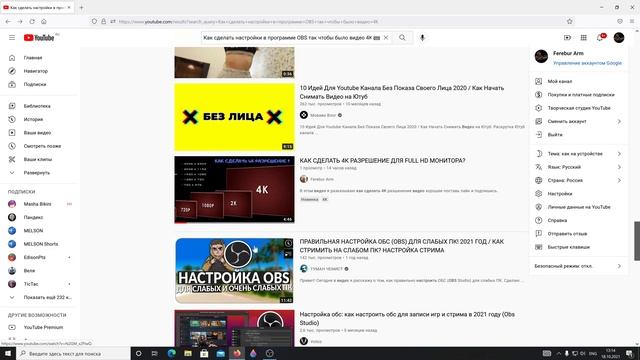
Task: Click the YouTube search input field
Action: [x=287, y=38]
